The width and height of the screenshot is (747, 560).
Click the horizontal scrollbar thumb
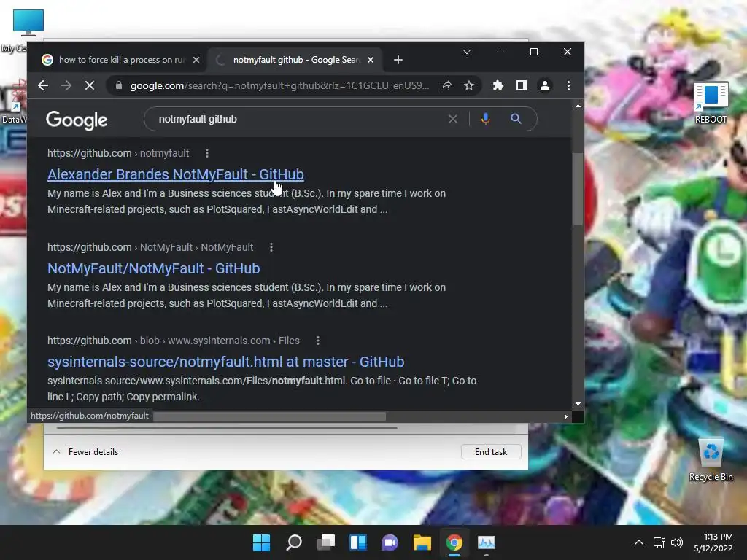[269, 416]
